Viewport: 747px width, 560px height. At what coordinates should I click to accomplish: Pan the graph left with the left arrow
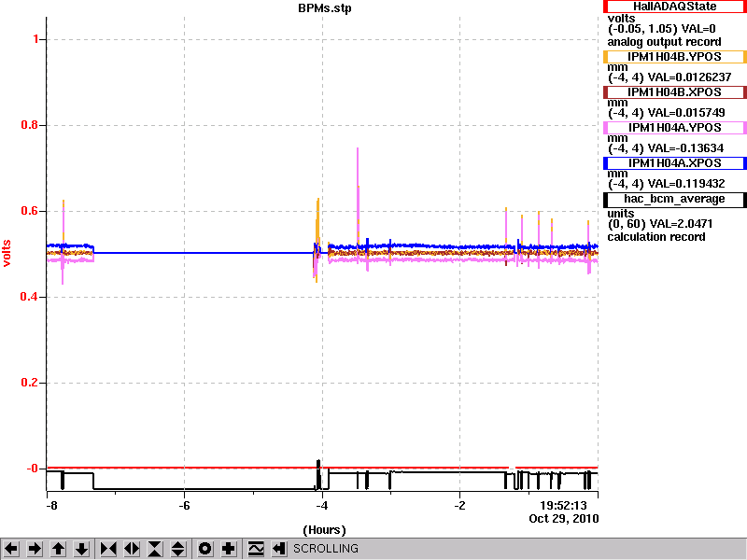pos(11,549)
